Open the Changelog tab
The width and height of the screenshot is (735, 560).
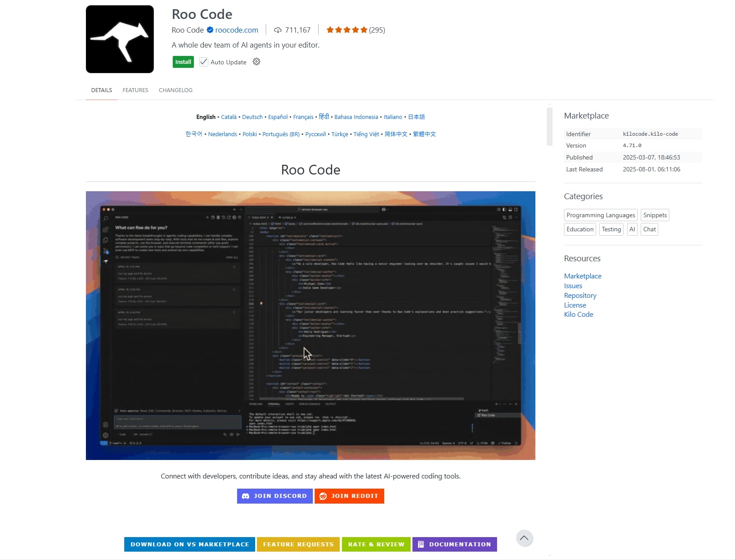coord(176,90)
